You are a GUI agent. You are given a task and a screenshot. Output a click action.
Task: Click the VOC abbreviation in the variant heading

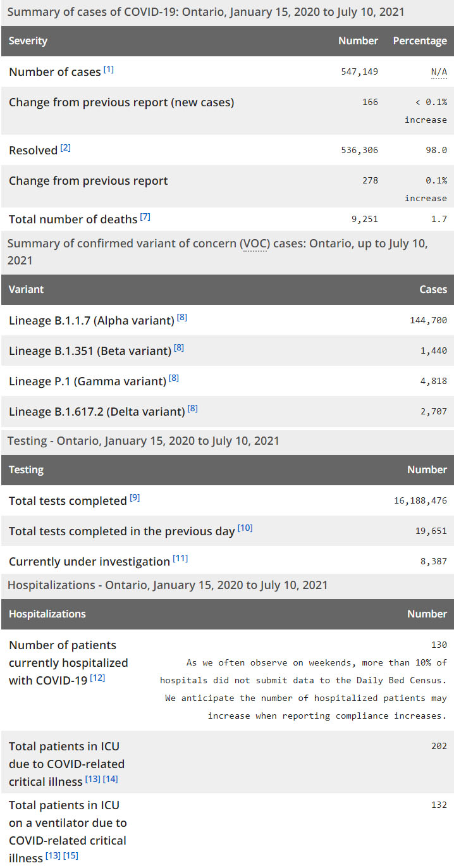tap(254, 244)
